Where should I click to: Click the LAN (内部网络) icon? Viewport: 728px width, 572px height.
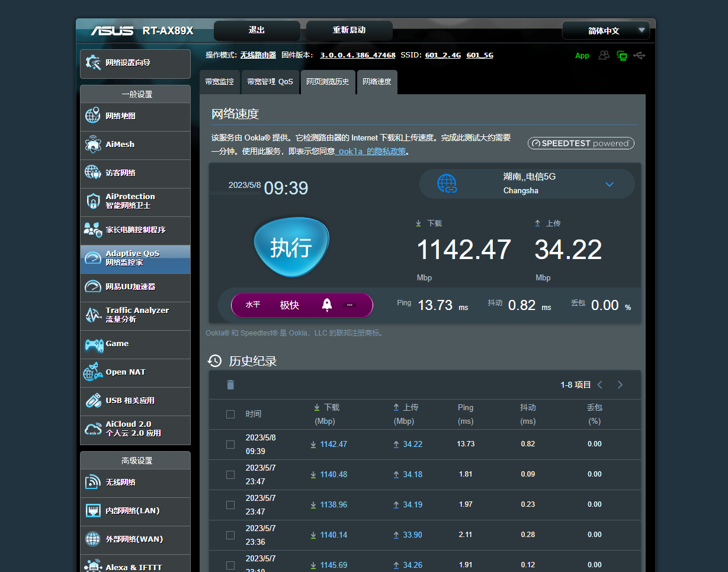click(93, 510)
